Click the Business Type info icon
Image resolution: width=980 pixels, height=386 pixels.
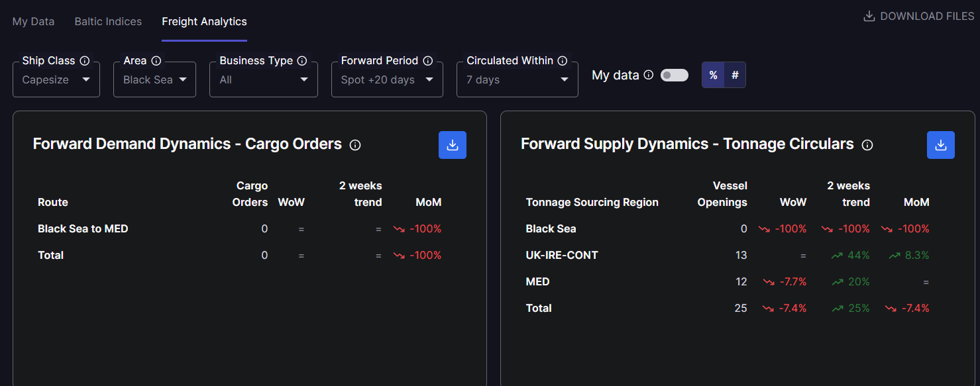302,61
